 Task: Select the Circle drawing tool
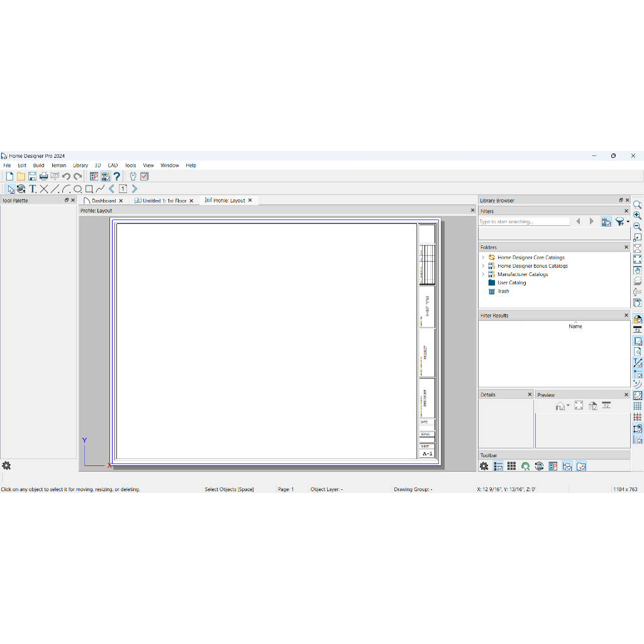point(78,189)
